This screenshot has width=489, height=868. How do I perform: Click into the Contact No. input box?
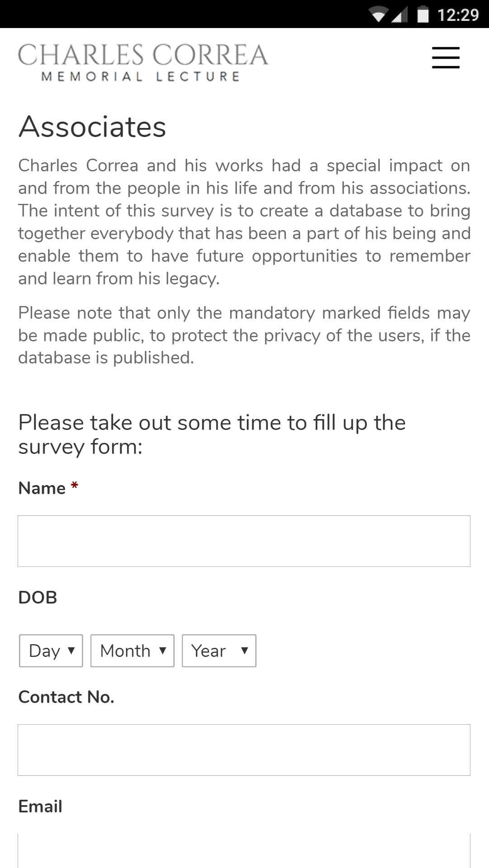[244, 750]
